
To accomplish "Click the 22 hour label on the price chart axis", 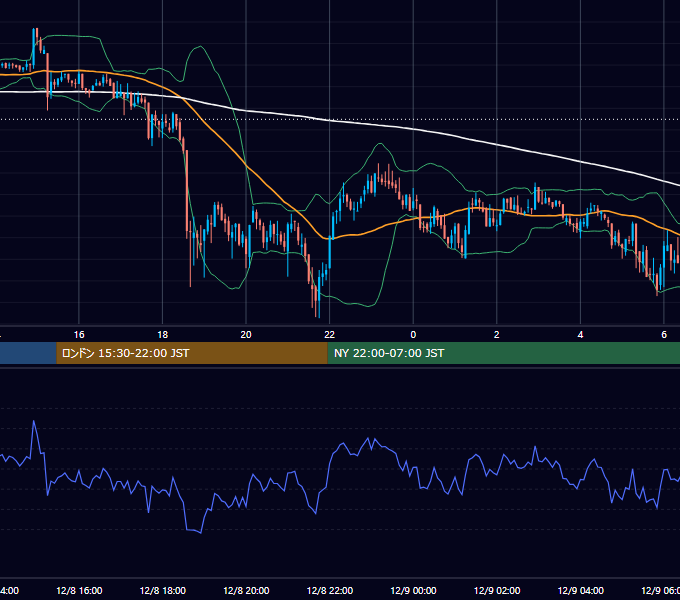I will pos(330,335).
